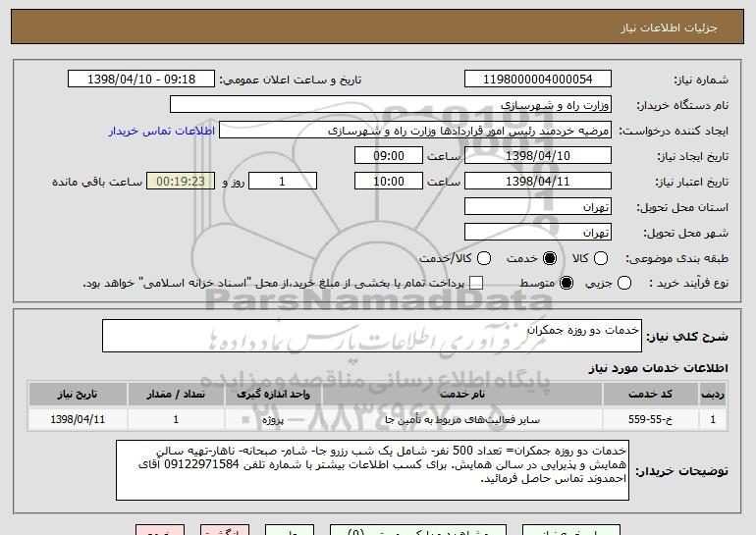This screenshot has height=535, width=756.
Task: Click the remaining days field showing 1
Action: 283,182
